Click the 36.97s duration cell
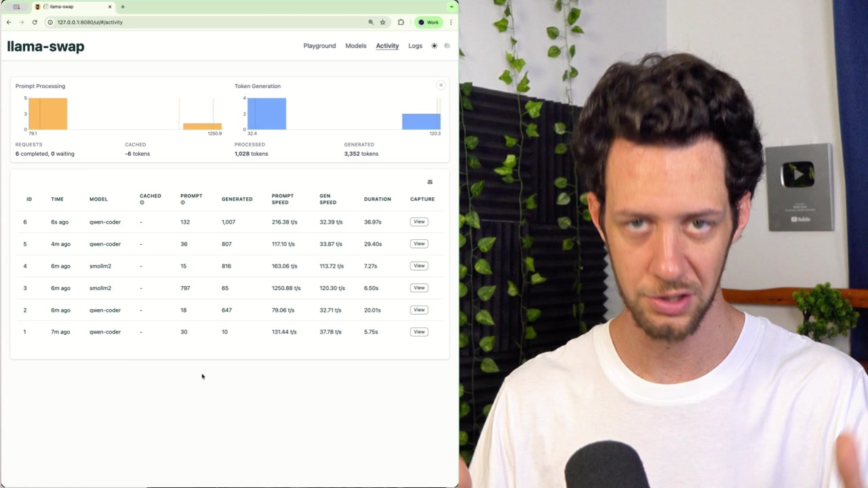The image size is (868, 488). [x=372, y=222]
